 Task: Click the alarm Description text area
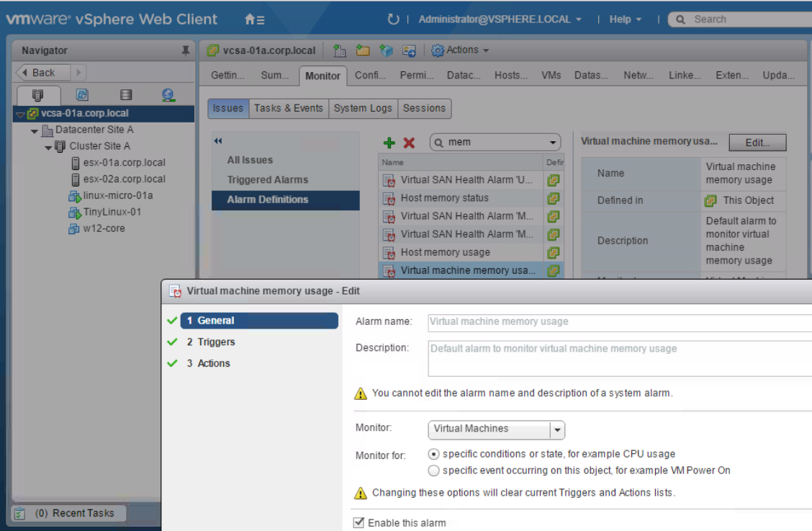click(619, 358)
